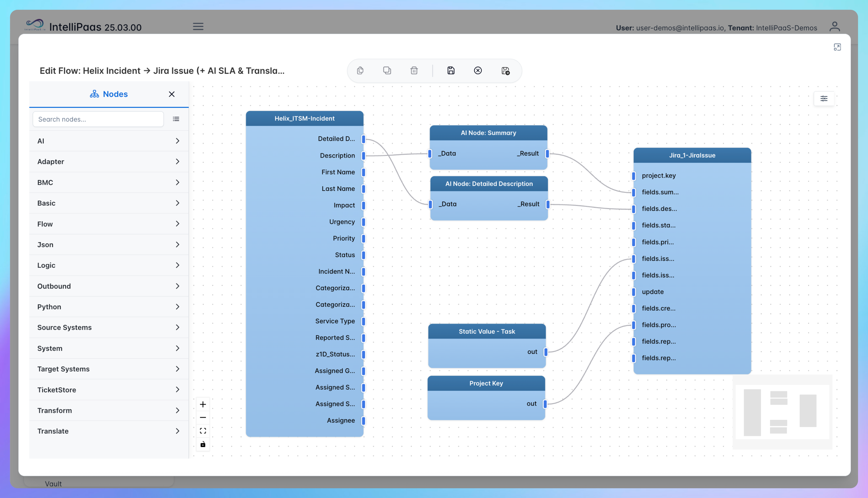Click the minimap preview thumbnail
Screen dimensions: 868x498
click(x=782, y=412)
